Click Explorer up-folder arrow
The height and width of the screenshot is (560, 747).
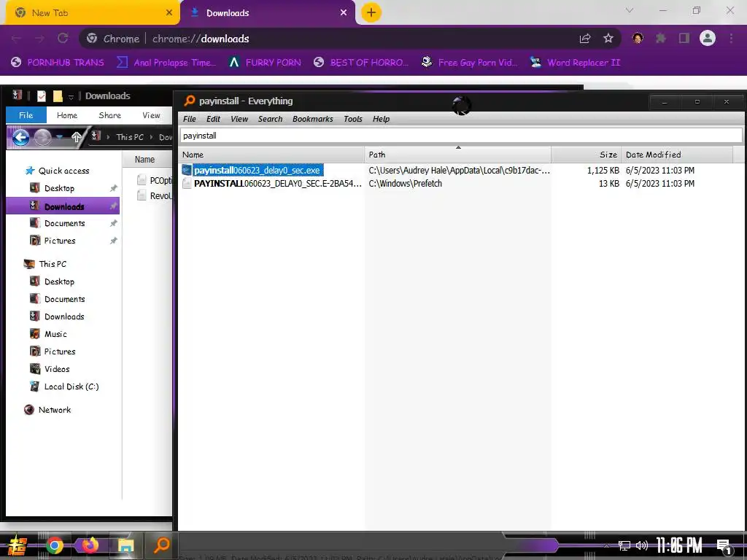pyautogui.click(x=76, y=137)
